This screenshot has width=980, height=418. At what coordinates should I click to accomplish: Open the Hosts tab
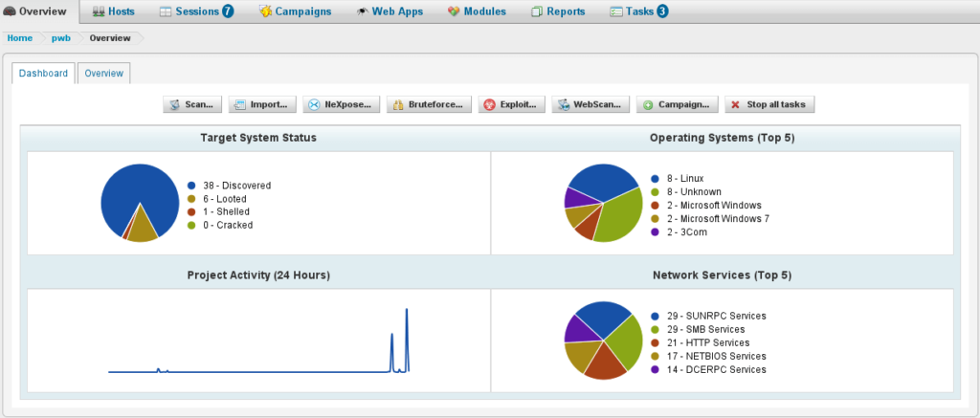click(113, 11)
